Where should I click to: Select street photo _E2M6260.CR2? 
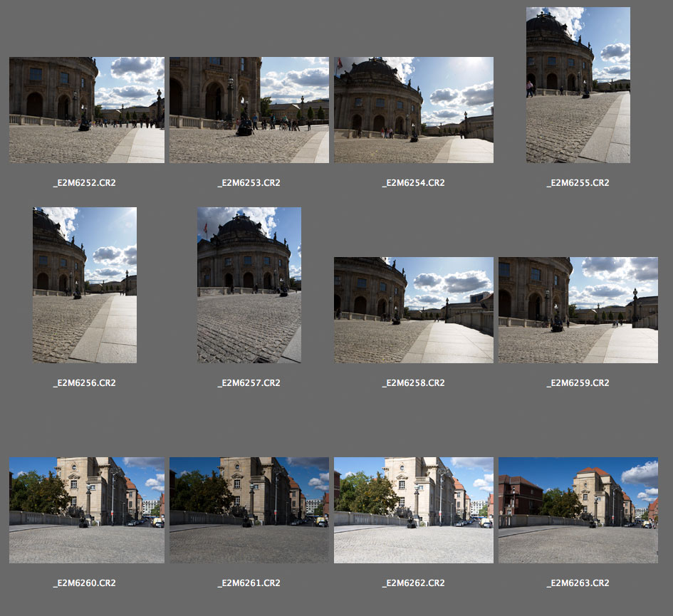(86, 510)
